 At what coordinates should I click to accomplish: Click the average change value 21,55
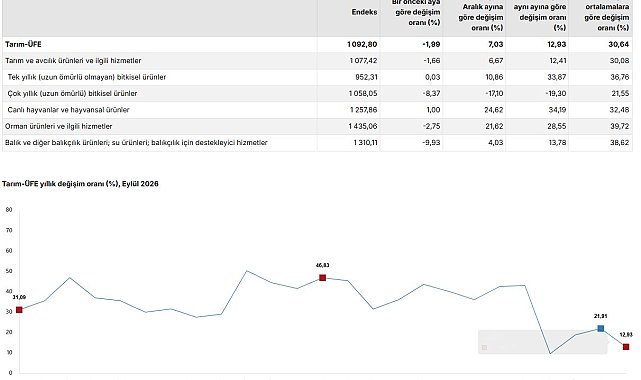tap(621, 94)
